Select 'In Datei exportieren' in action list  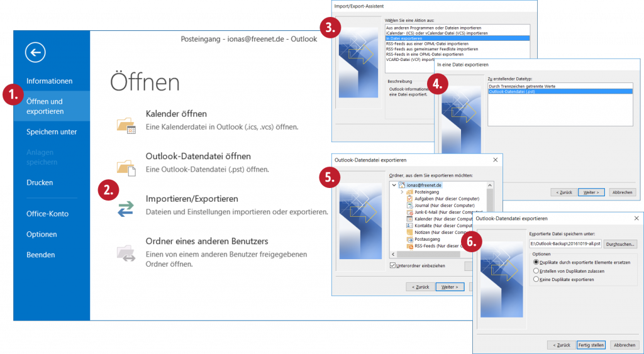(458, 38)
